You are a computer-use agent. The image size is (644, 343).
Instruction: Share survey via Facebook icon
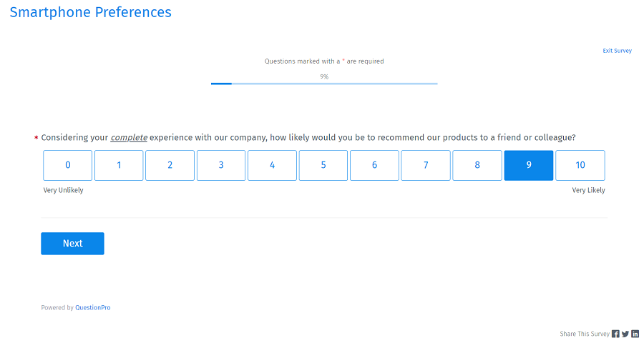(x=615, y=334)
